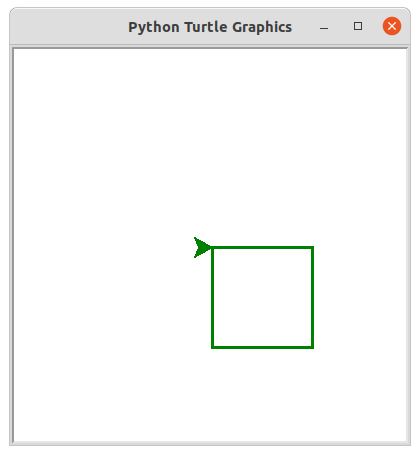Minimize the Python Turtle Graphics window
The height and width of the screenshot is (455, 420).
(324, 28)
